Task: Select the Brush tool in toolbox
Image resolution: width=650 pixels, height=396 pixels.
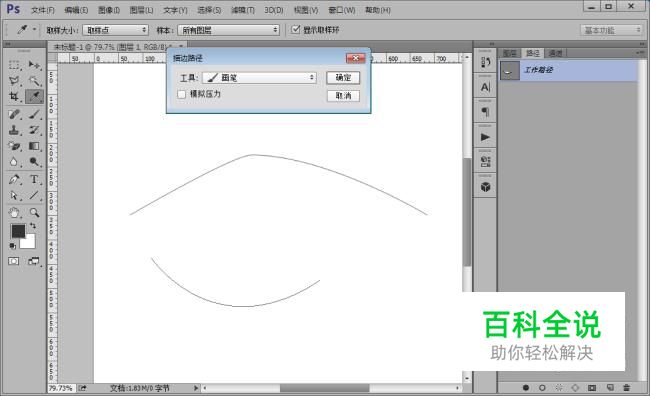Action: point(34,114)
